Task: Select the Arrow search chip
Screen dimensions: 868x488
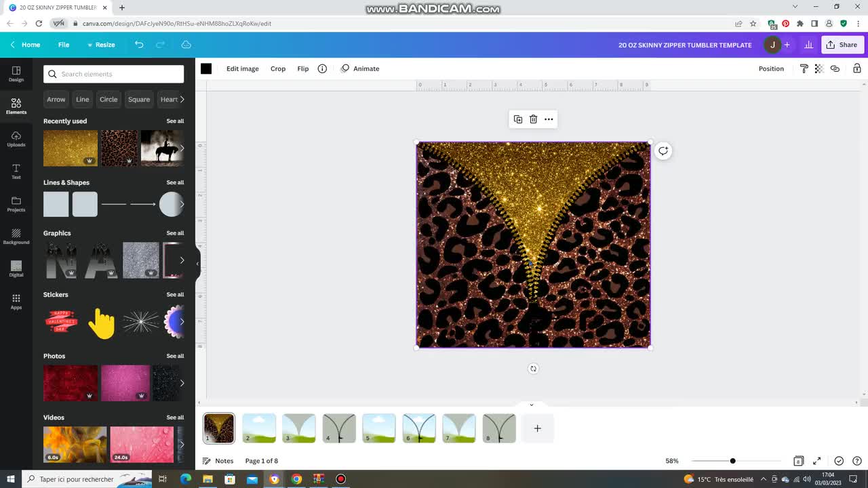Action: [x=56, y=99]
